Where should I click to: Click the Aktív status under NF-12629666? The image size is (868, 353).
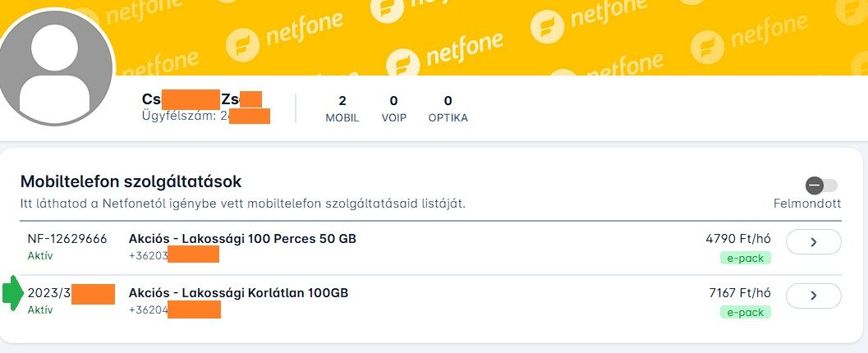pos(40,256)
